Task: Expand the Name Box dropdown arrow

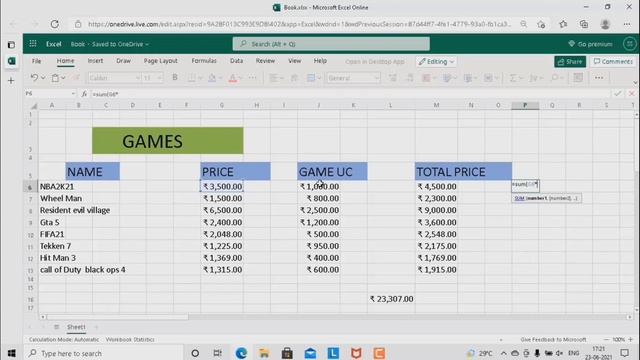Action: pyautogui.click(x=73, y=94)
